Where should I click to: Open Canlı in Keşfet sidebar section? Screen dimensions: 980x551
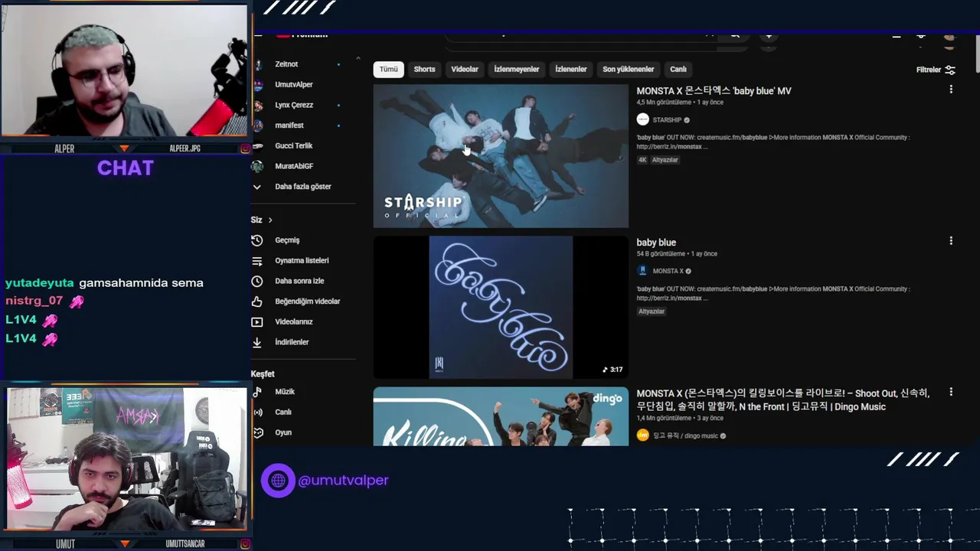pyautogui.click(x=283, y=412)
